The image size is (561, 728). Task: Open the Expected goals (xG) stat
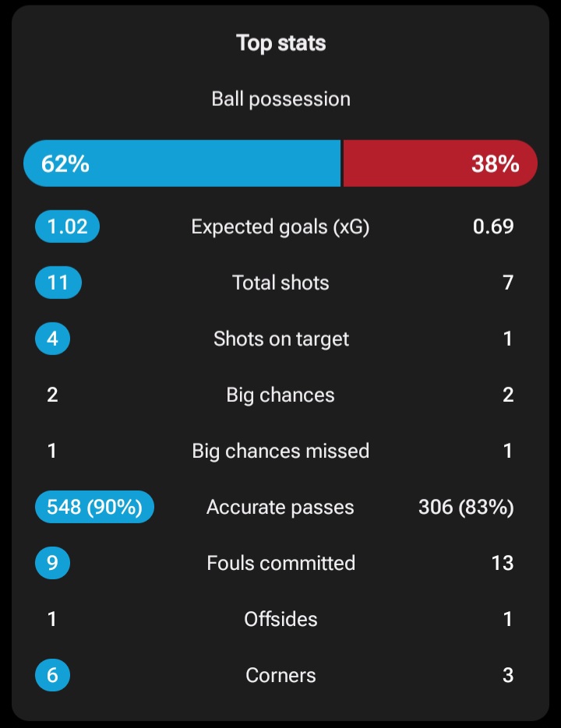[x=280, y=227]
